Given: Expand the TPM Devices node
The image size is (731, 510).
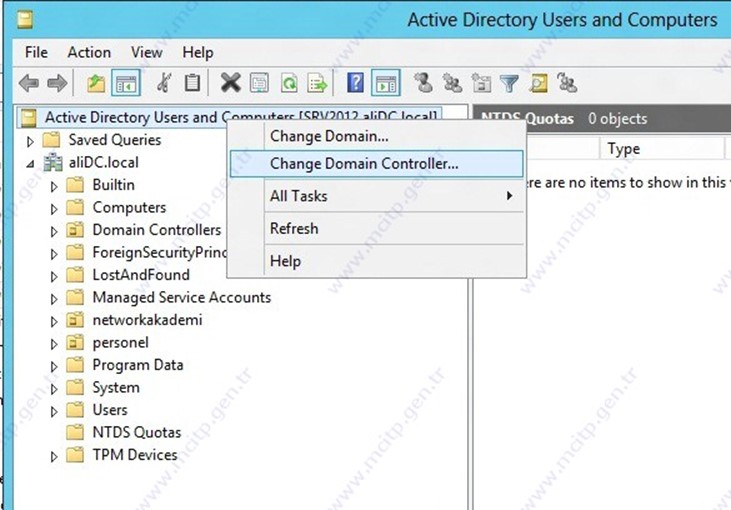Looking at the screenshot, I should 54,456.
